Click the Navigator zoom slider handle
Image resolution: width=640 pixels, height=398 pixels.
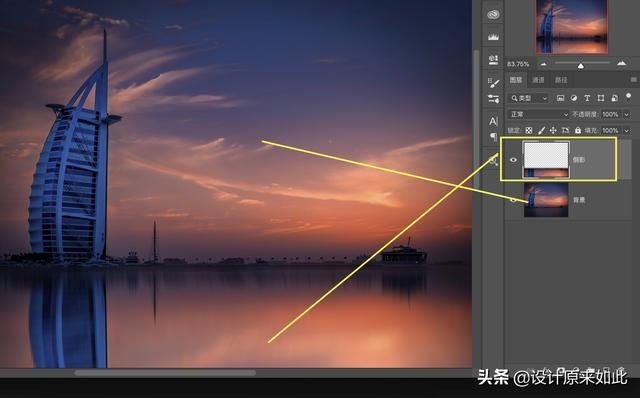click(x=580, y=65)
